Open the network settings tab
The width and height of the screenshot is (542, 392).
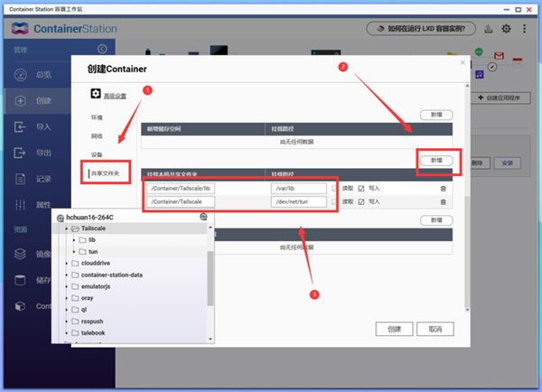[x=97, y=136]
